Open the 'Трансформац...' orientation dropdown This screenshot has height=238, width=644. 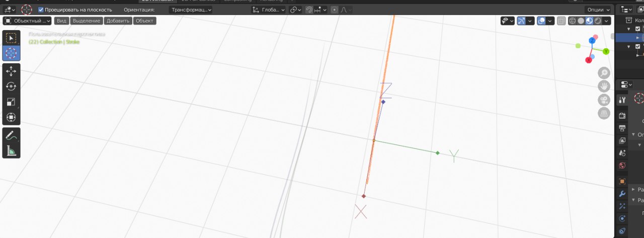tap(191, 10)
